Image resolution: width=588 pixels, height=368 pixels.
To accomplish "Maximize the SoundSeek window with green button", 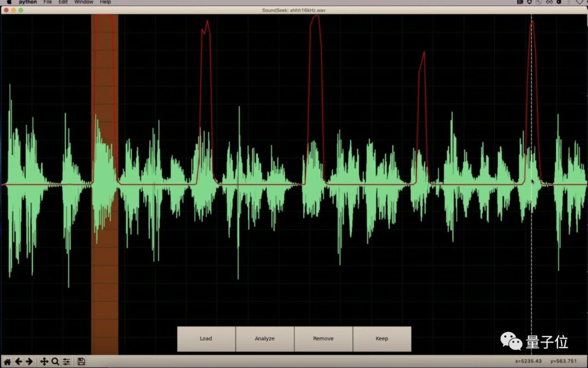I will (21, 10).
